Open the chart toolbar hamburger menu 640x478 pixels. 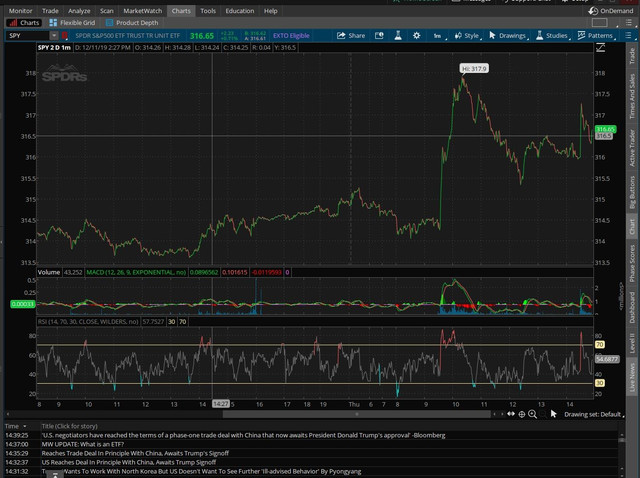coord(629,36)
